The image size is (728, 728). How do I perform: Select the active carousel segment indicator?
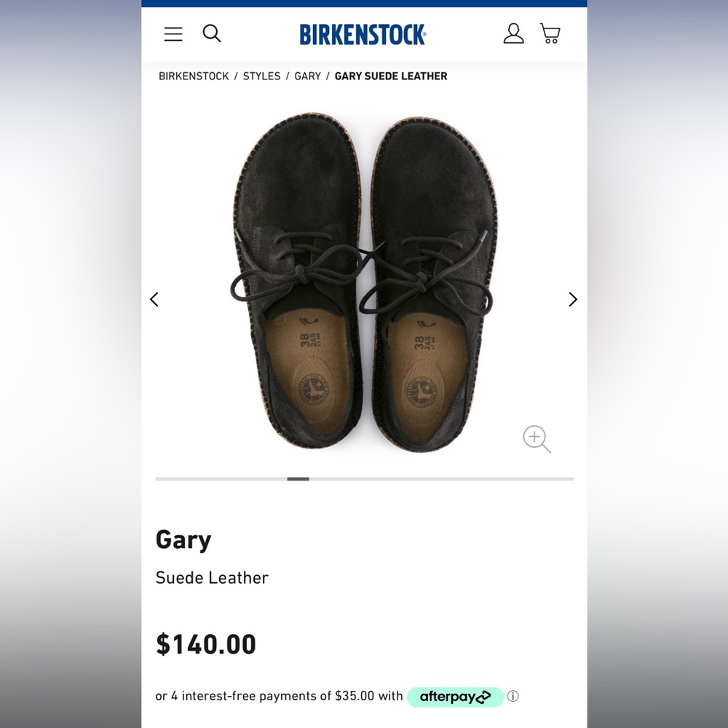pyautogui.click(x=298, y=479)
